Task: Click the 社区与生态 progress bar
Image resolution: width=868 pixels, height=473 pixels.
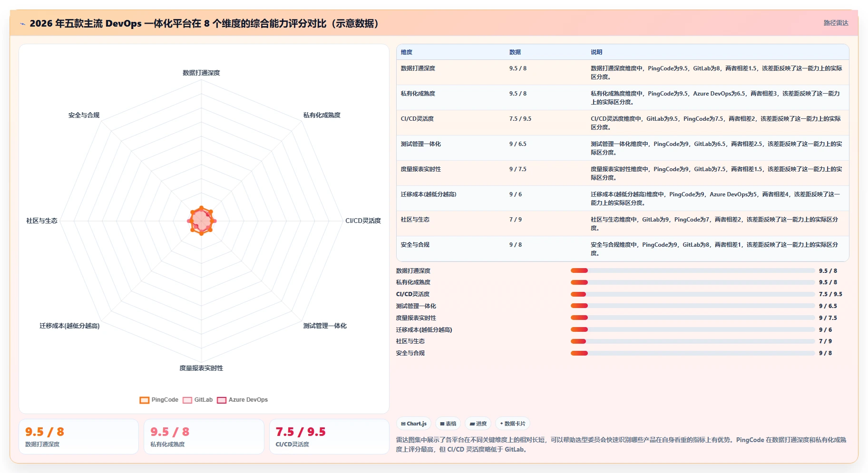Action: click(693, 341)
